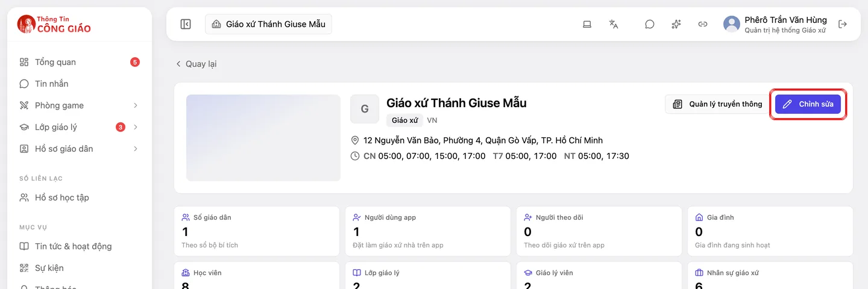Open the Số giáo dân stat card
The height and width of the screenshot is (289, 868).
pos(256,231)
